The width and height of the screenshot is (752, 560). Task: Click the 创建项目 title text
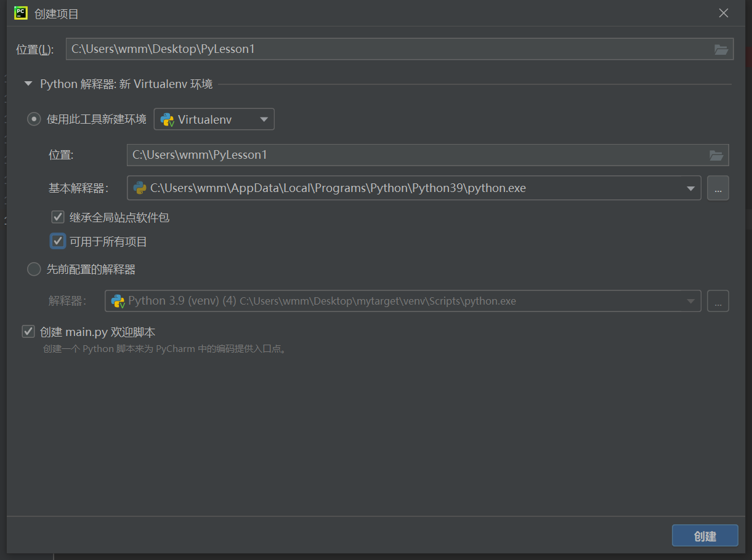57,14
